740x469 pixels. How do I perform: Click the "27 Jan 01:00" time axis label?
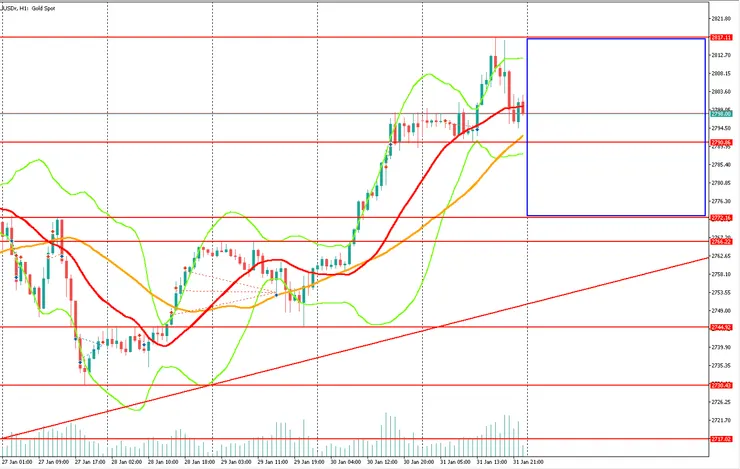point(17,462)
